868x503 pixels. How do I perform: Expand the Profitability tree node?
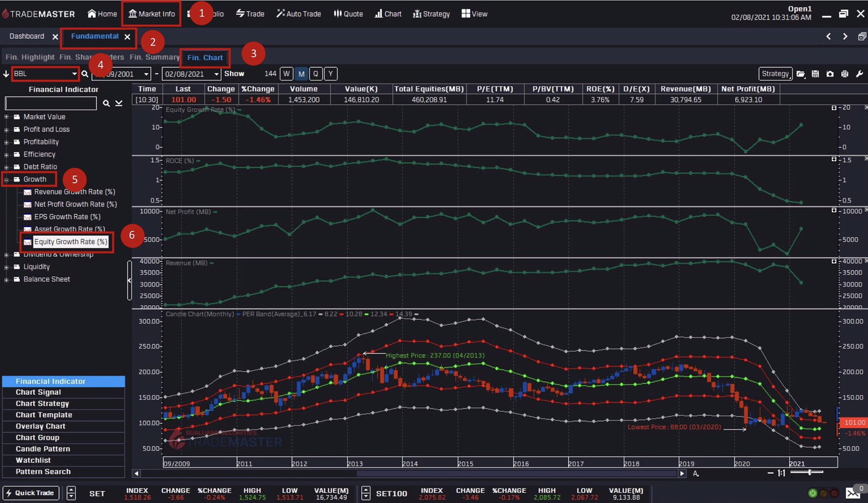[x=6, y=142]
